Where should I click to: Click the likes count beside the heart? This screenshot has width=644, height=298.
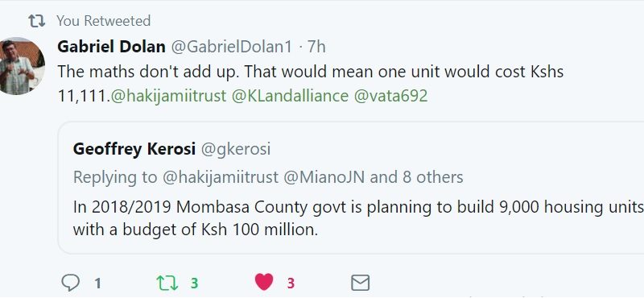291,284
